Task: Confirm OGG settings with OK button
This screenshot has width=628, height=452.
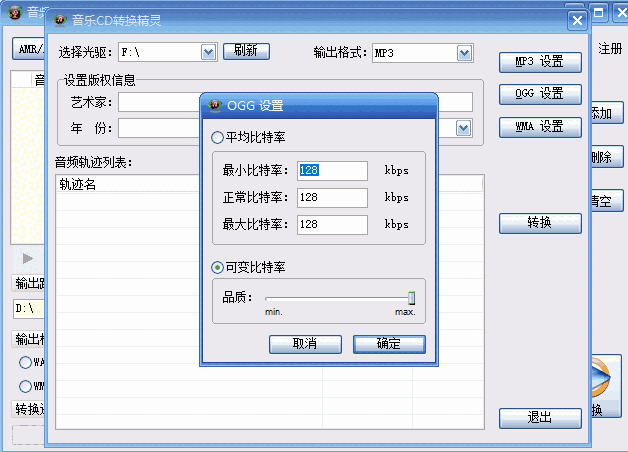Action: (x=389, y=344)
